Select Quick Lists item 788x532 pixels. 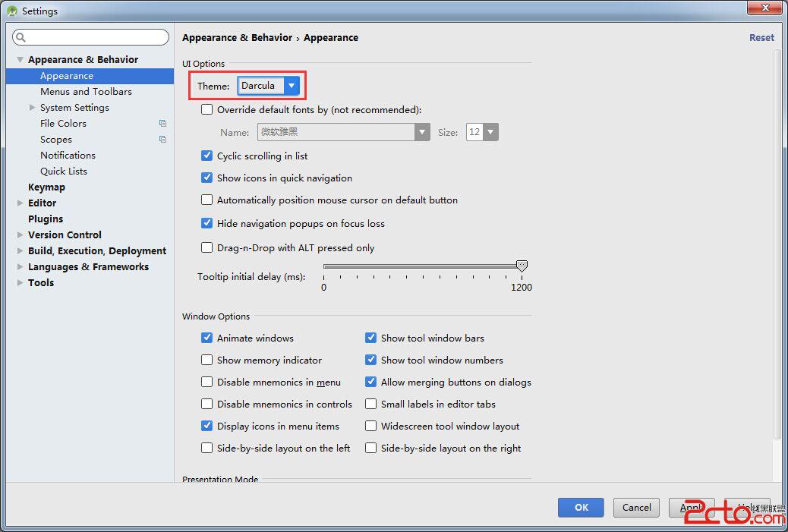point(63,172)
